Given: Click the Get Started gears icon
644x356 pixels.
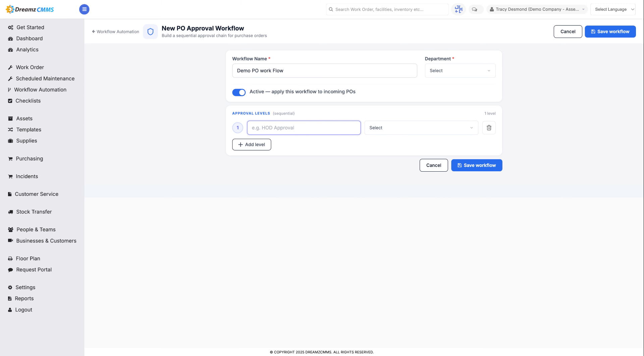Looking at the screenshot, I should coord(10,28).
